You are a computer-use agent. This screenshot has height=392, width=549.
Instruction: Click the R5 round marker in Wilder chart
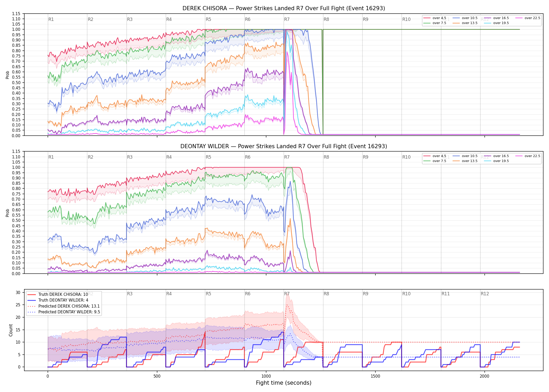tap(208, 157)
